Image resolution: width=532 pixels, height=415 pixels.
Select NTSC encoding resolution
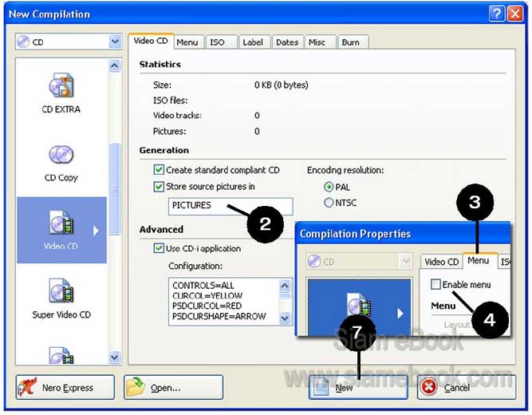click(329, 203)
